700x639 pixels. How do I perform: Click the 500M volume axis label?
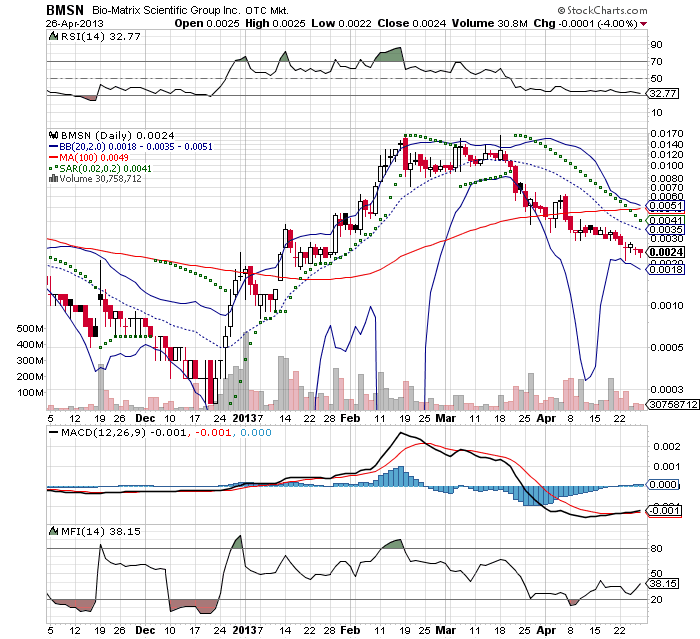point(30,329)
